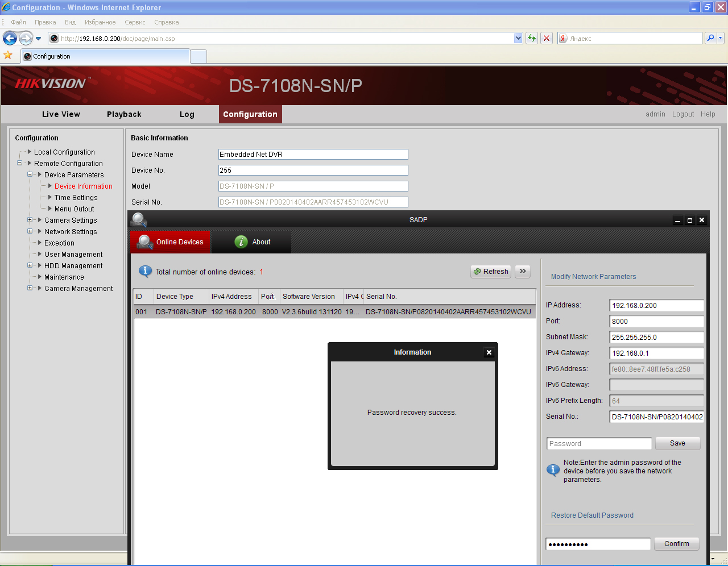Select Exception tree item
Screen dimensions: 728x566
pyautogui.click(x=59, y=243)
